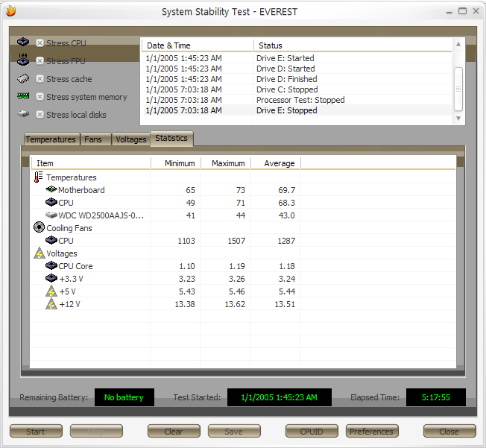Check the Stress local disks option

40,115
